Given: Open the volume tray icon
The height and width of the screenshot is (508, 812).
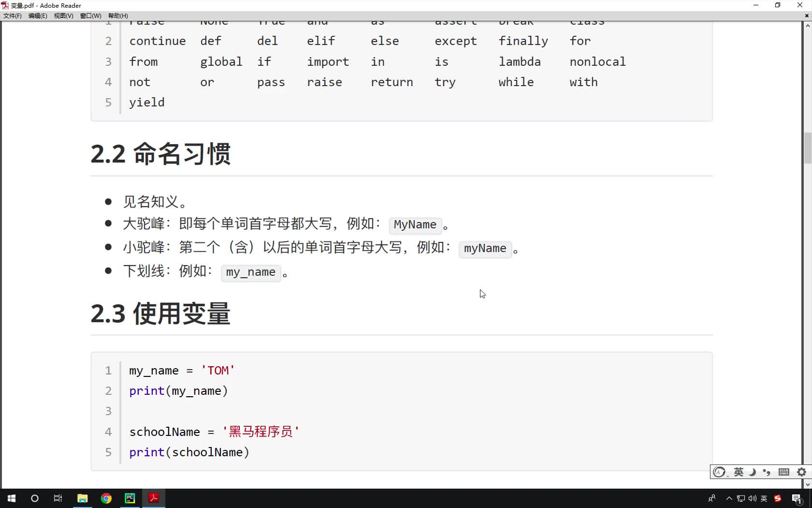Looking at the screenshot, I should [x=752, y=498].
